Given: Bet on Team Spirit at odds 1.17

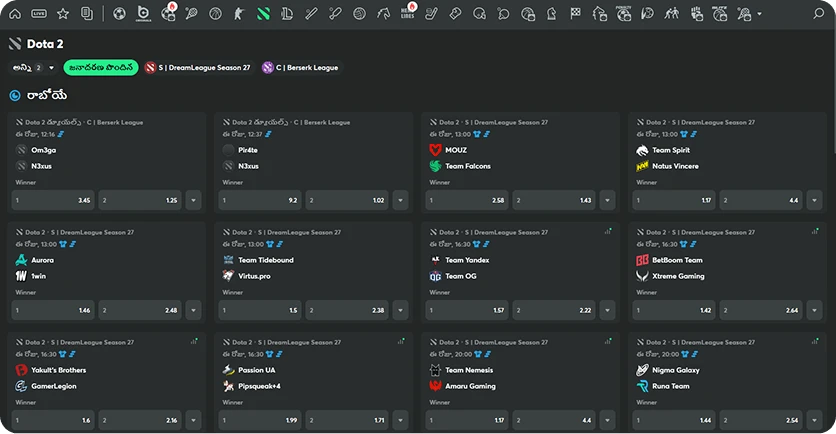Looking at the screenshot, I should pyautogui.click(x=671, y=201).
